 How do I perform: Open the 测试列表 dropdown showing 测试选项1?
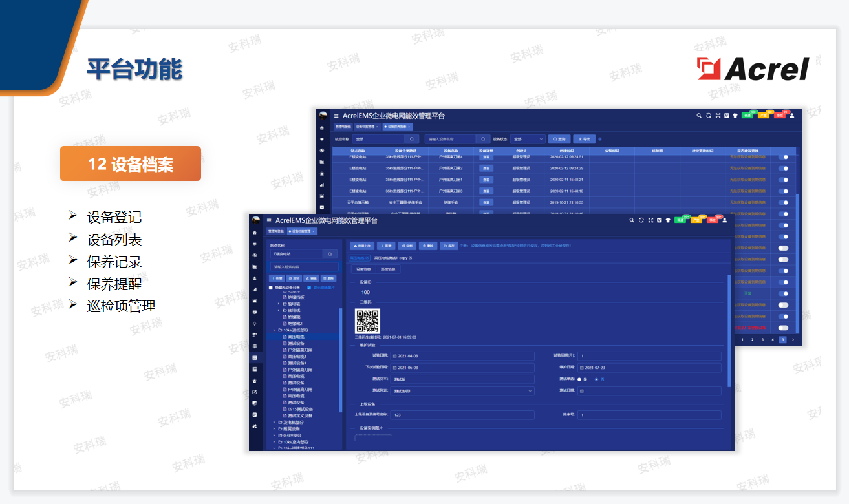point(463,391)
